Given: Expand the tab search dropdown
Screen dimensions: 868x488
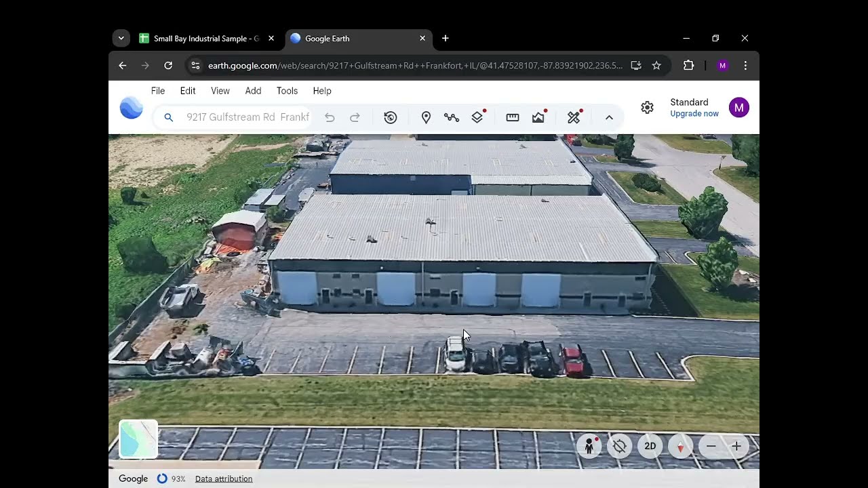Looking at the screenshot, I should tap(121, 39).
